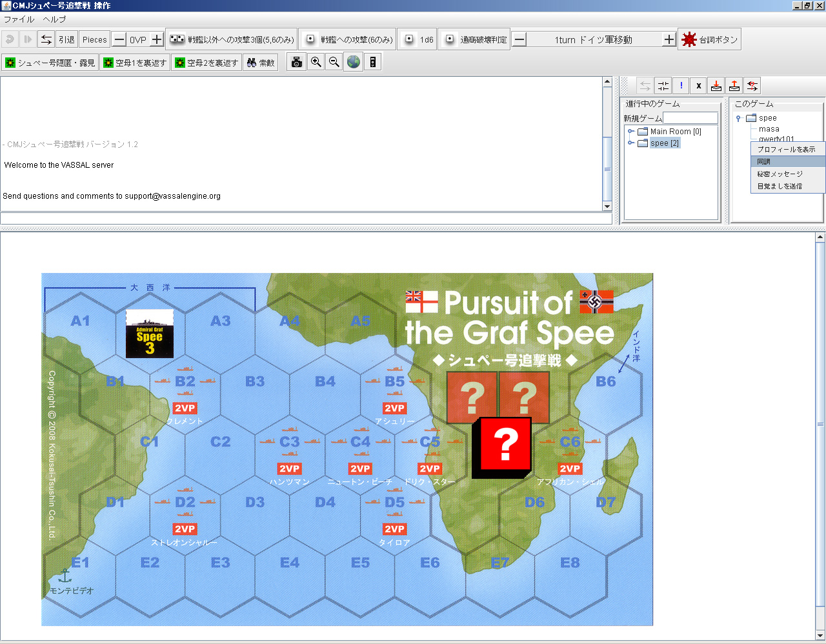Click the inbox download red-arrow icon
The height and width of the screenshot is (644, 826).
click(716, 86)
